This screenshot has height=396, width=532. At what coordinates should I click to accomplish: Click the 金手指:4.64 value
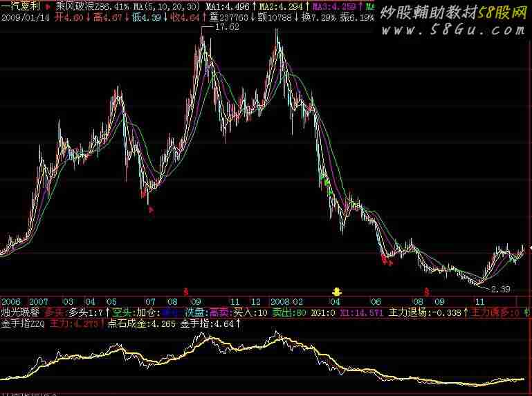(207, 324)
